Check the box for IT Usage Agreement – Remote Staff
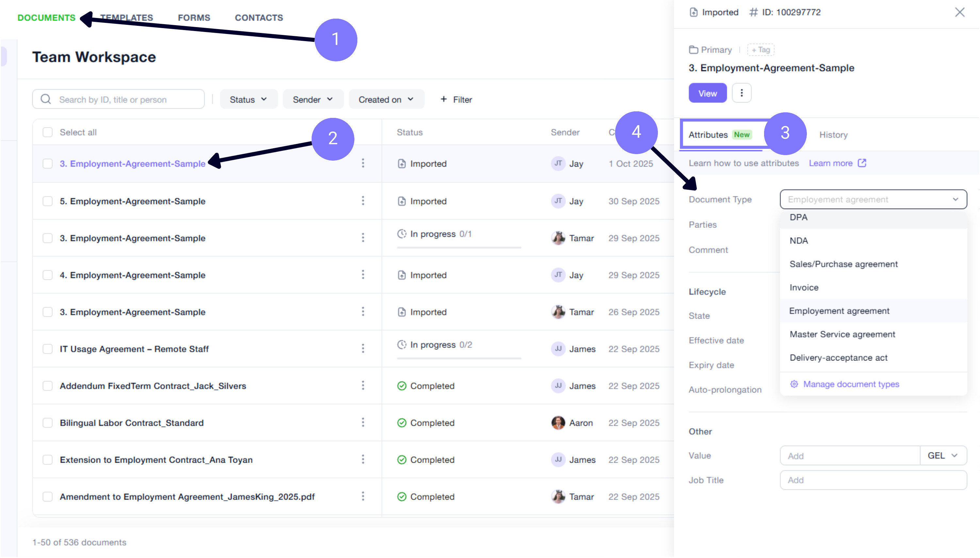 (48, 349)
